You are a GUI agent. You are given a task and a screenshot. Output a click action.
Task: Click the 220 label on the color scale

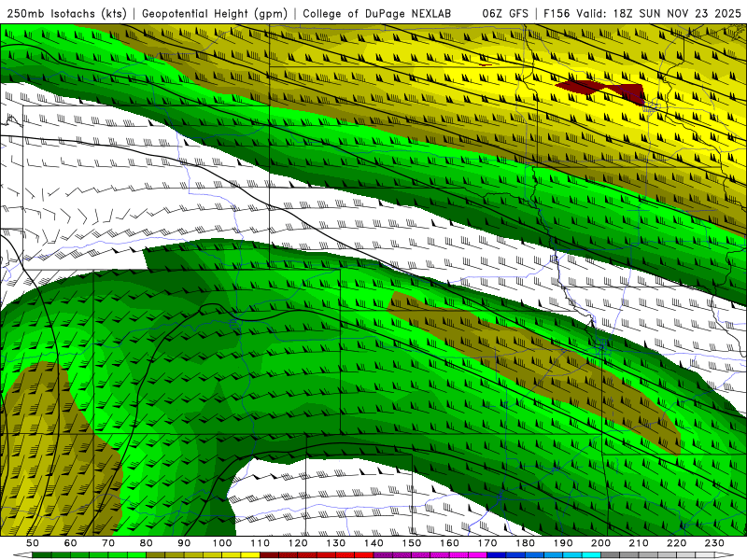pos(676,543)
